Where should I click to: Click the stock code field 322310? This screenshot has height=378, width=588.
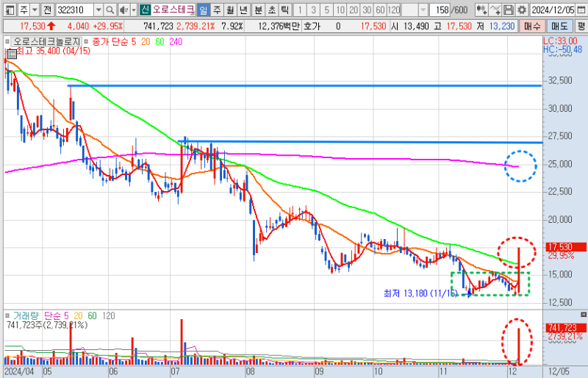tap(75, 10)
